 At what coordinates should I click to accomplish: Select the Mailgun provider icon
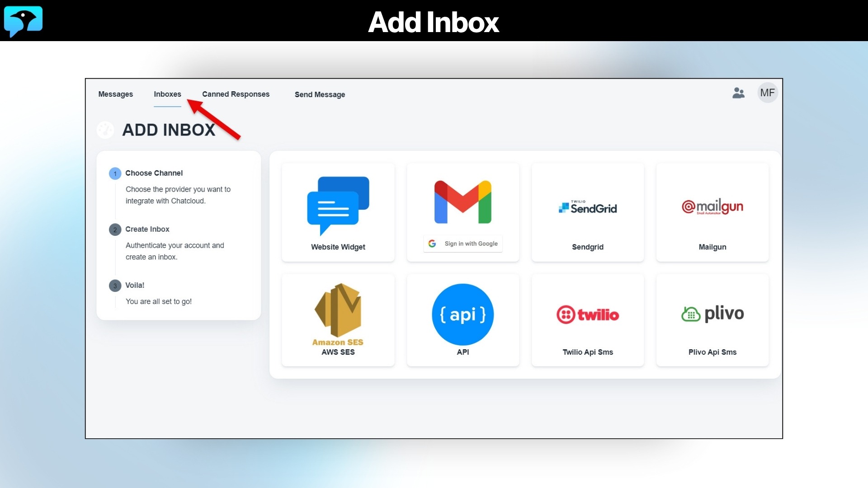[712, 207]
